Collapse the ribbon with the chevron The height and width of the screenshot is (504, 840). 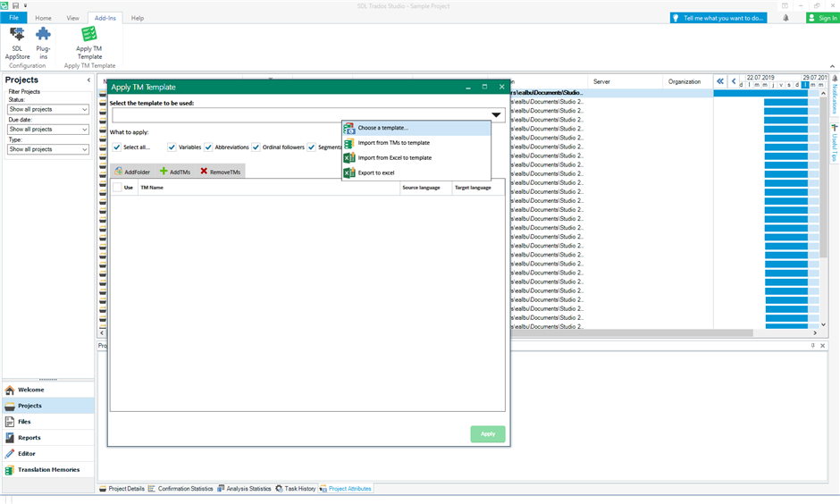(x=832, y=66)
